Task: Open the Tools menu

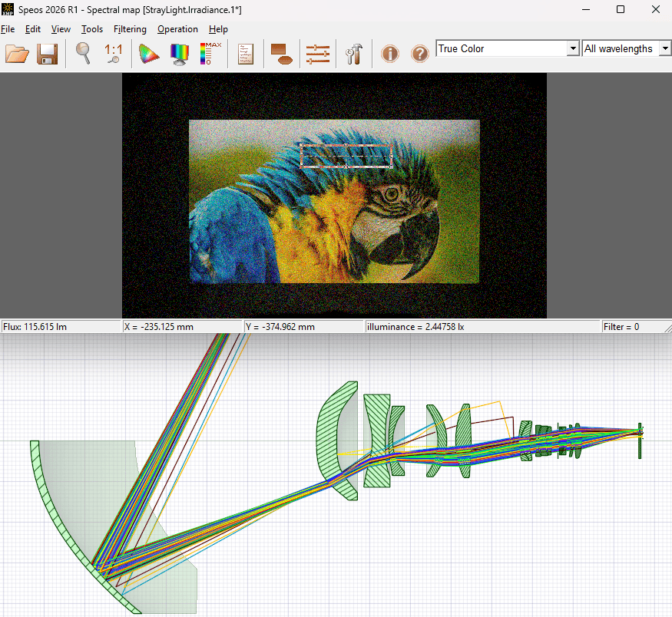Action: [x=92, y=29]
